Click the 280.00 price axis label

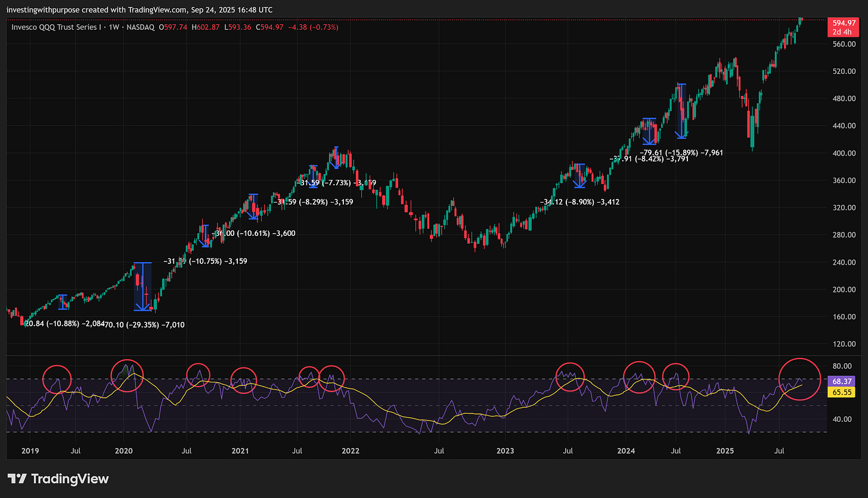click(845, 235)
